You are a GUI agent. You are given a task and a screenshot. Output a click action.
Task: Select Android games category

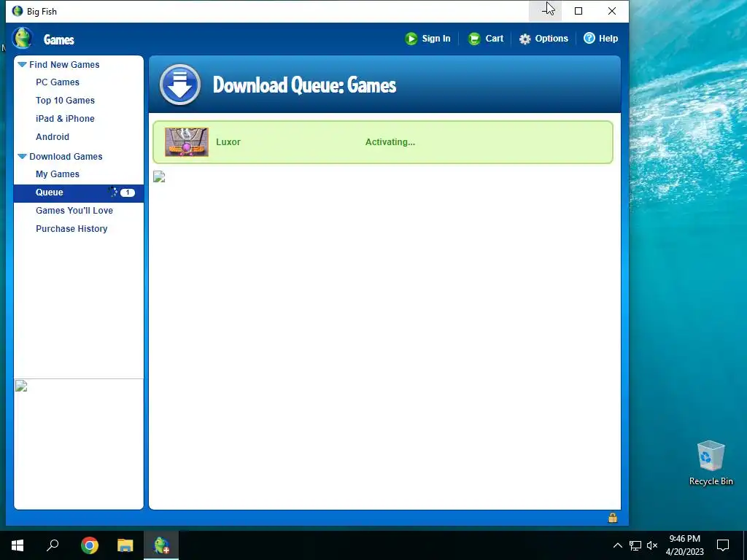pos(53,136)
